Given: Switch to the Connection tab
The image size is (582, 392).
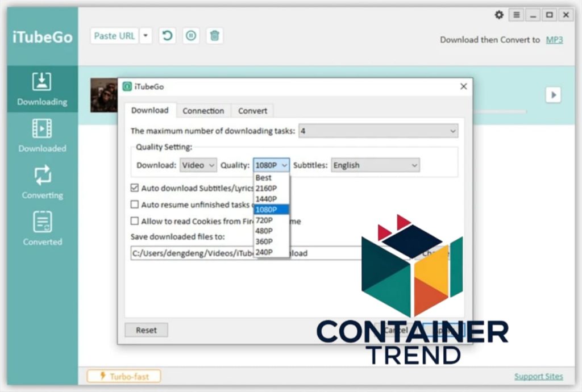Looking at the screenshot, I should pos(203,111).
